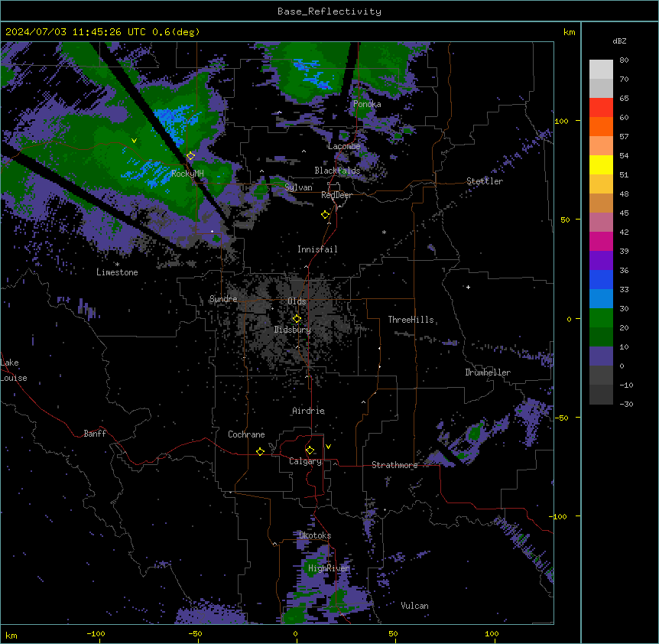Click the Innisfail label
The height and width of the screenshot is (644, 659).
point(317,249)
